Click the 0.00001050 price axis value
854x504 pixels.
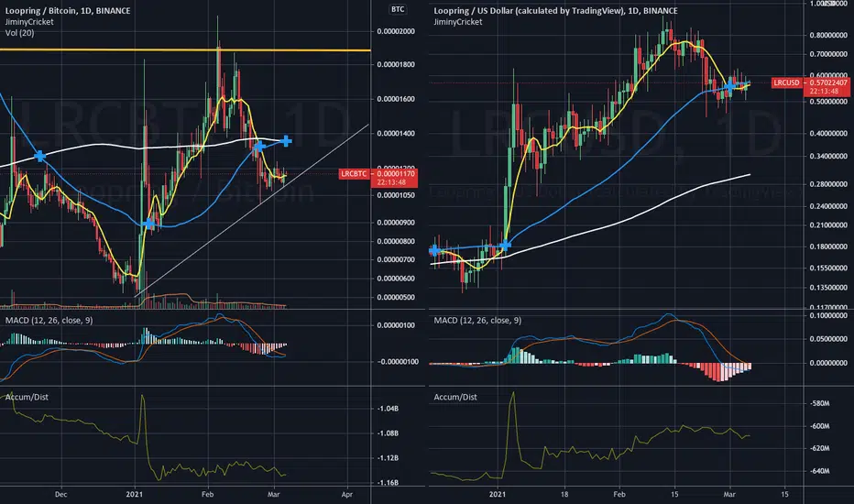click(396, 195)
